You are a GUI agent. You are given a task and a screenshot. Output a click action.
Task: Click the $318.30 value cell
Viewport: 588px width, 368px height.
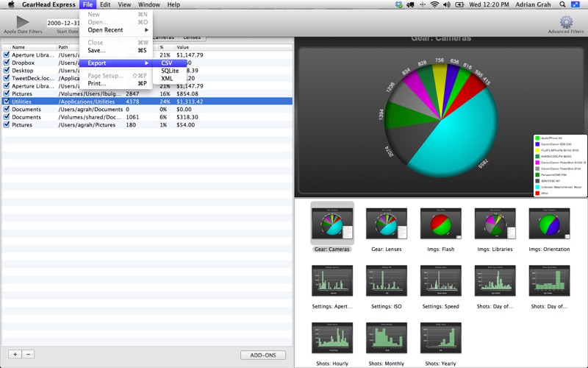click(x=187, y=117)
